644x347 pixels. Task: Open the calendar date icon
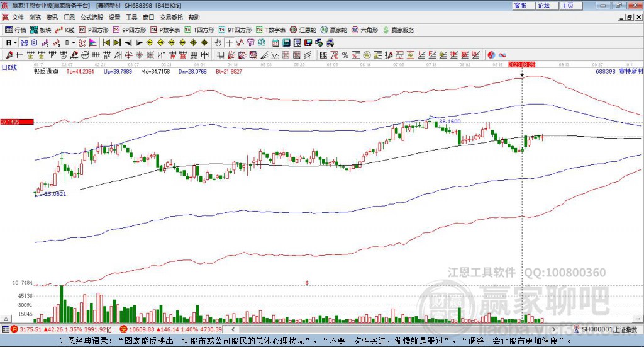pos(275,43)
